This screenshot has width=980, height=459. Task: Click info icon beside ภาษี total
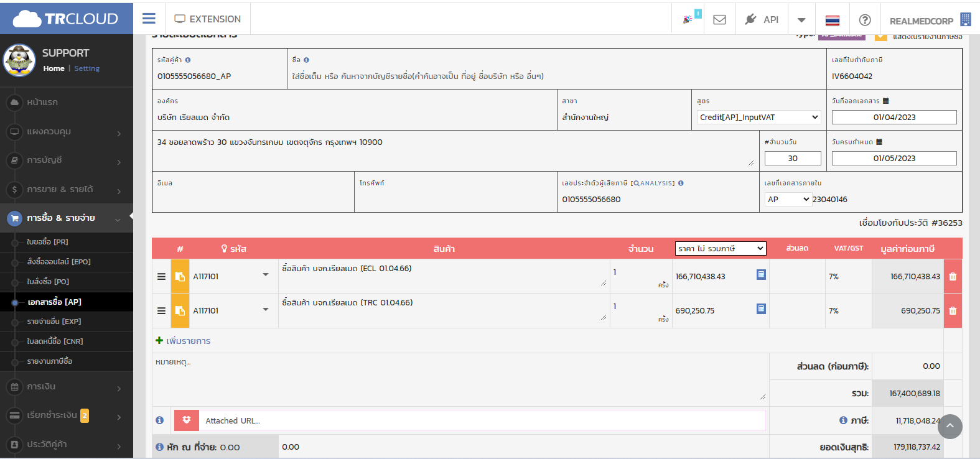[843, 420]
